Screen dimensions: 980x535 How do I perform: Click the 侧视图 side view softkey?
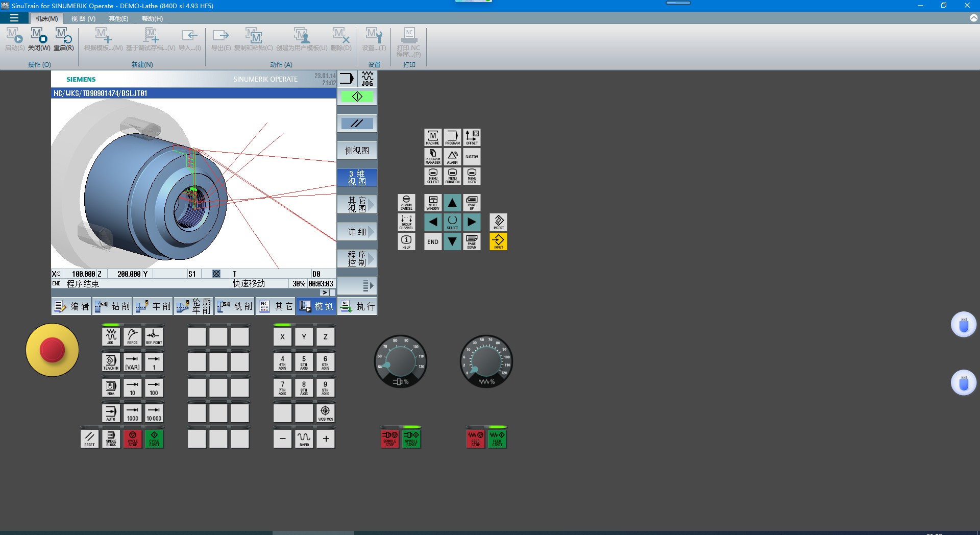(x=357, y=151)
